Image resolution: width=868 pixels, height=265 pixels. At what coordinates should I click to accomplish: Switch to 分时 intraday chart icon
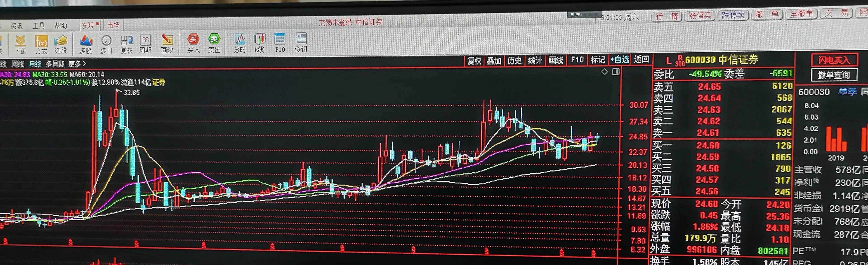point(240,43)
